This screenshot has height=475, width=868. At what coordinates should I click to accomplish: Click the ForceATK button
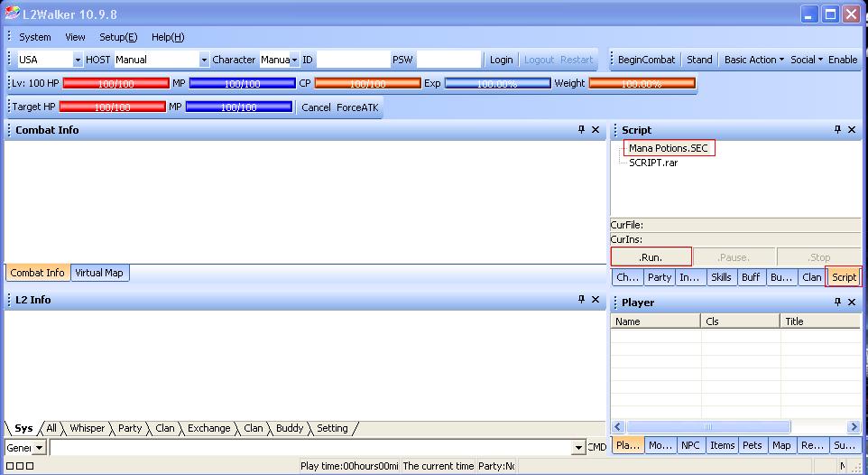tap(357, 107)
